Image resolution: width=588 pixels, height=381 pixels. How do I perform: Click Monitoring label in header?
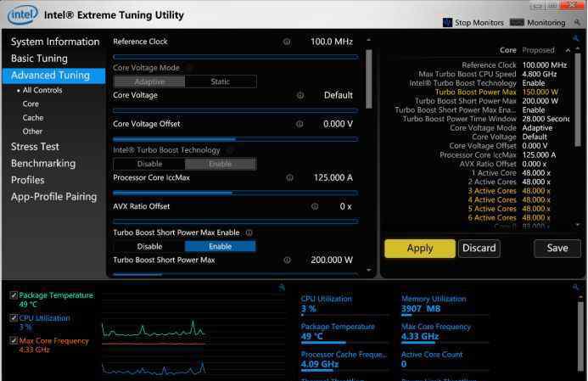click(x=546, y=23)
